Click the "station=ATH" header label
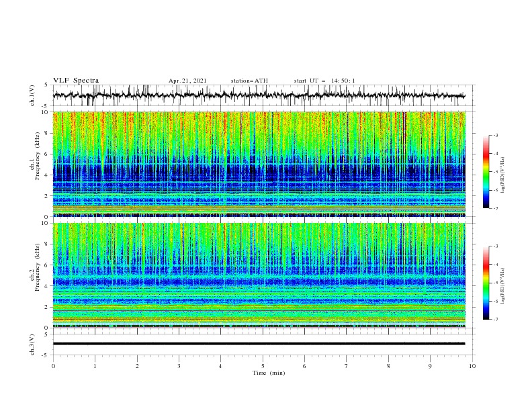The width and height of the screenshot is (532, 411). point(249,81)
